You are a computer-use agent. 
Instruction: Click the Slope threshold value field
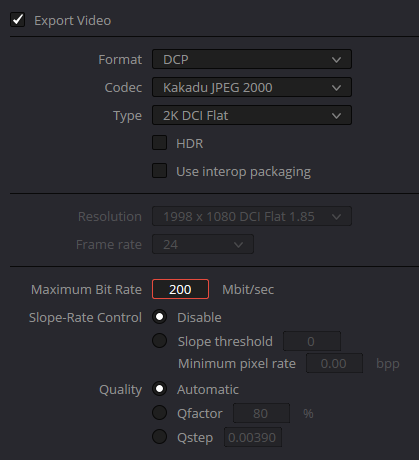click(x=312, y=341)
